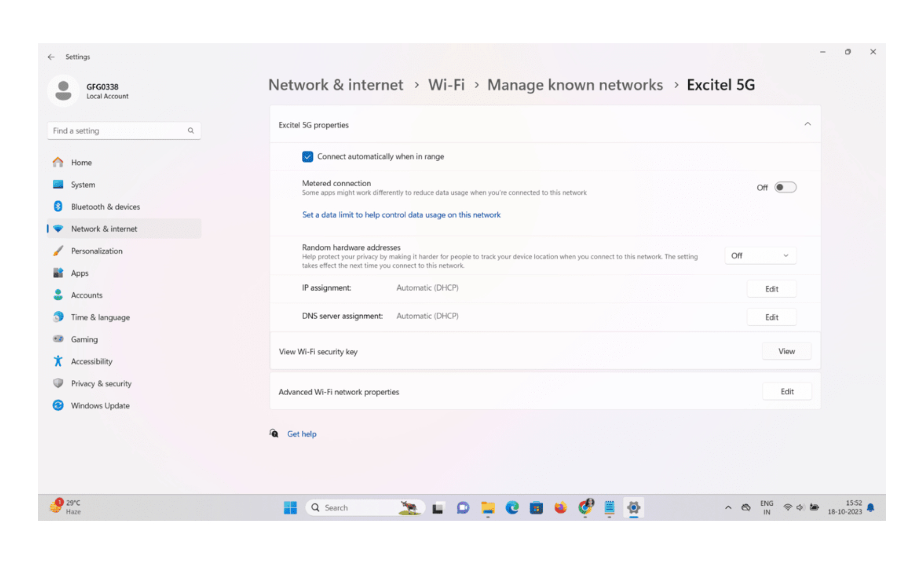Expand hidden icons in the system tray
924x564 pixels.
point(727,507)
